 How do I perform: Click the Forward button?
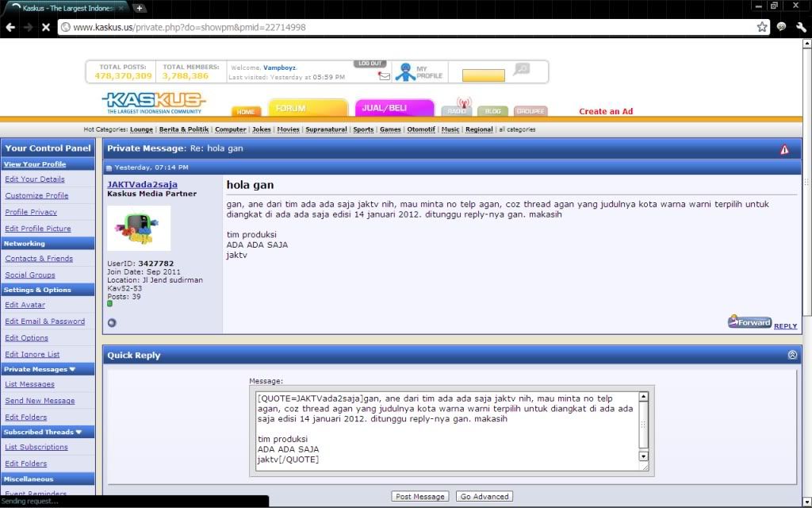click(x=749, y=322)
